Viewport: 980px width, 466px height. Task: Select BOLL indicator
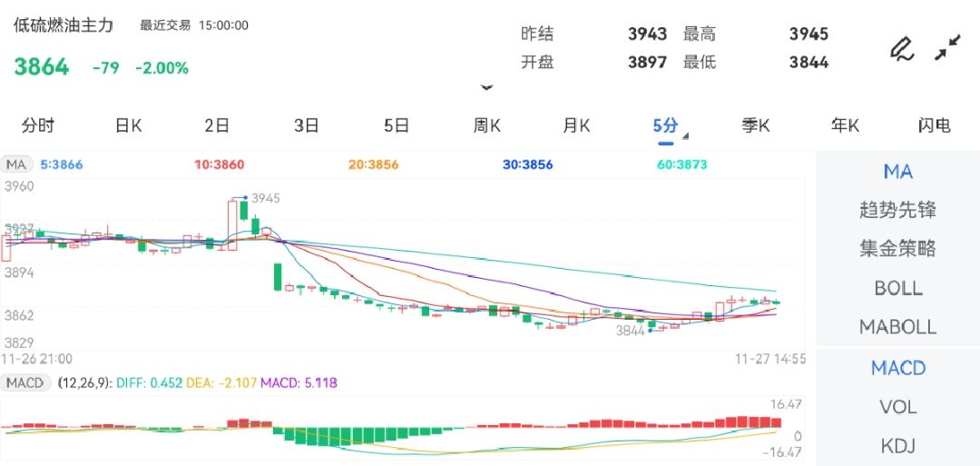(898, 288)
